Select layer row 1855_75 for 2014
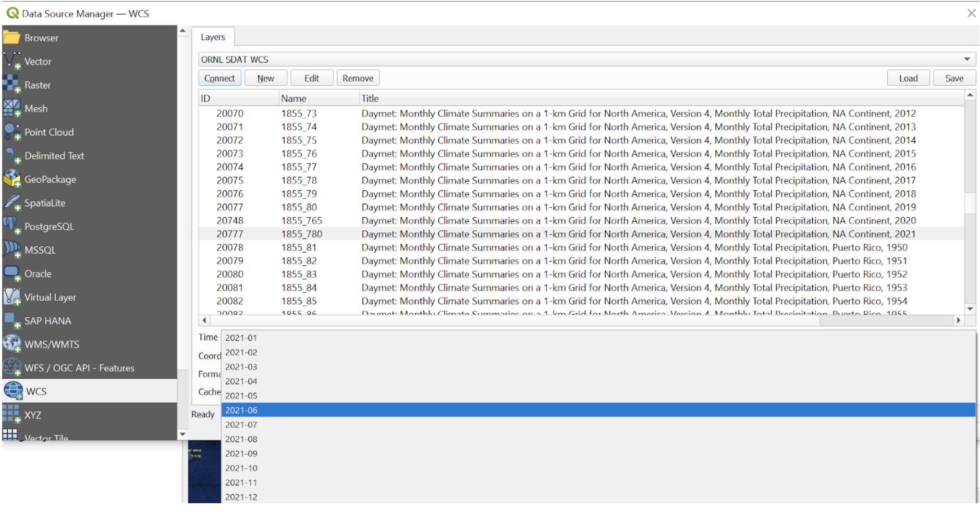The image size is (980, 523). tap(581, 140)
